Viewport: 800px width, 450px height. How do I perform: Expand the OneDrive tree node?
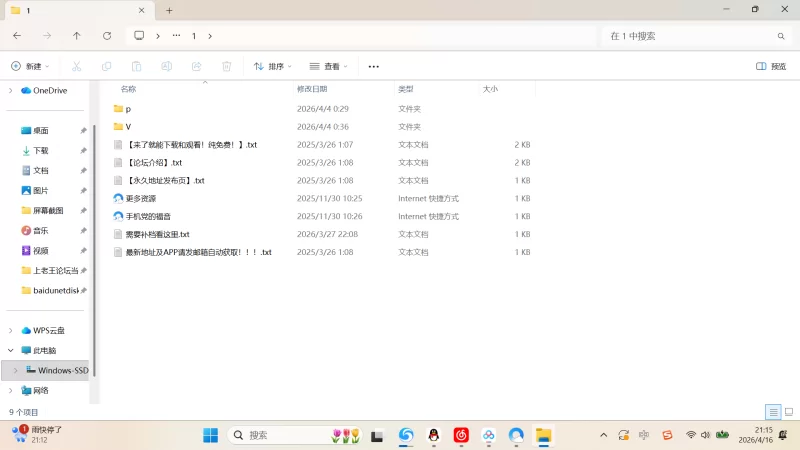click(10, 90)
